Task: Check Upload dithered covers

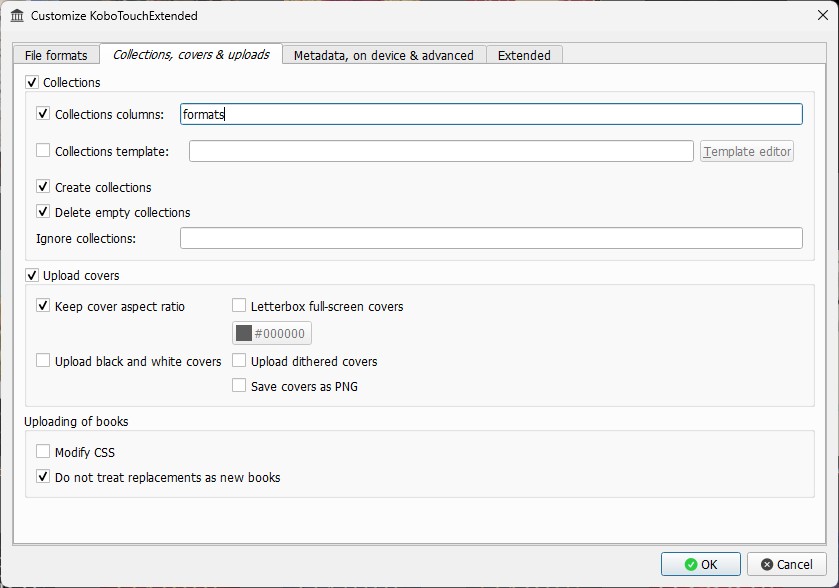Action: coord(239,361)
